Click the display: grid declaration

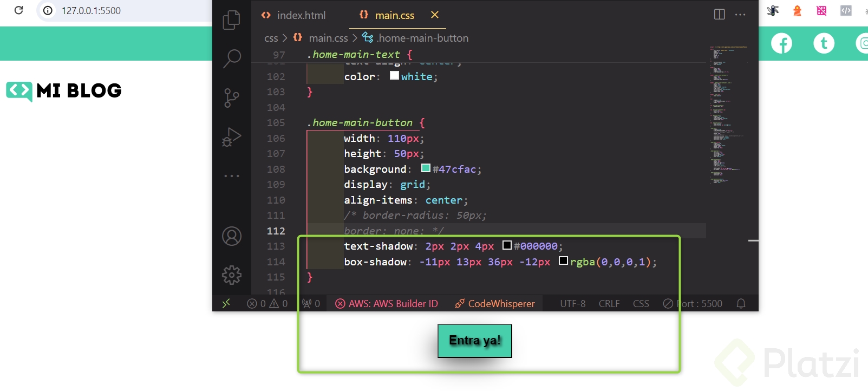pos(387,185)
